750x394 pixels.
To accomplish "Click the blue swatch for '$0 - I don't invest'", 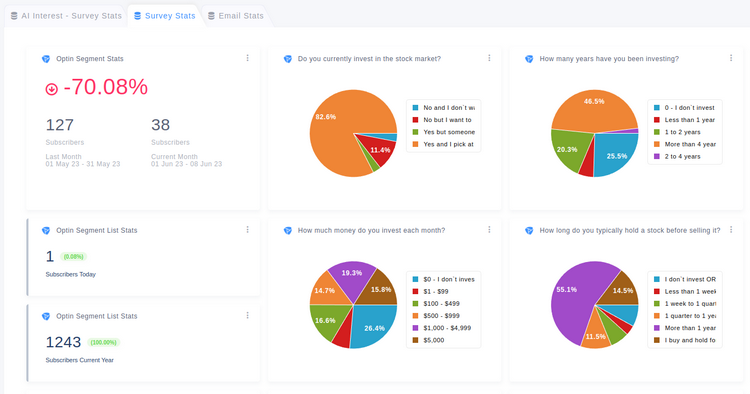I will (x=415, y=279).
